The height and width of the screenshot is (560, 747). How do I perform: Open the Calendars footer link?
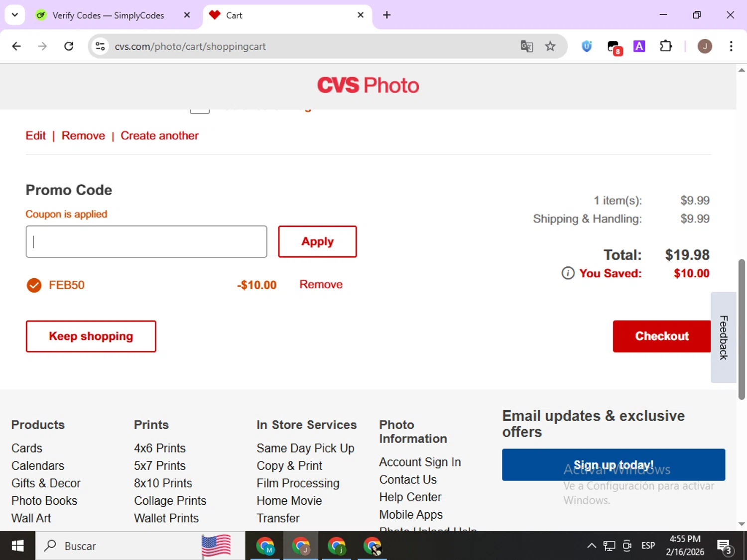click(x=38, y=466)
